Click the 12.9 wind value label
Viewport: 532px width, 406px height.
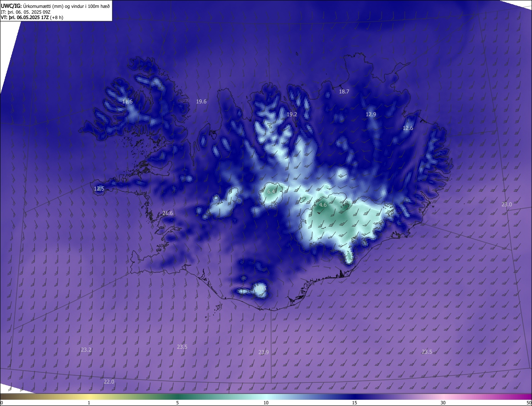pyautogui.click(x=371, y=115)
